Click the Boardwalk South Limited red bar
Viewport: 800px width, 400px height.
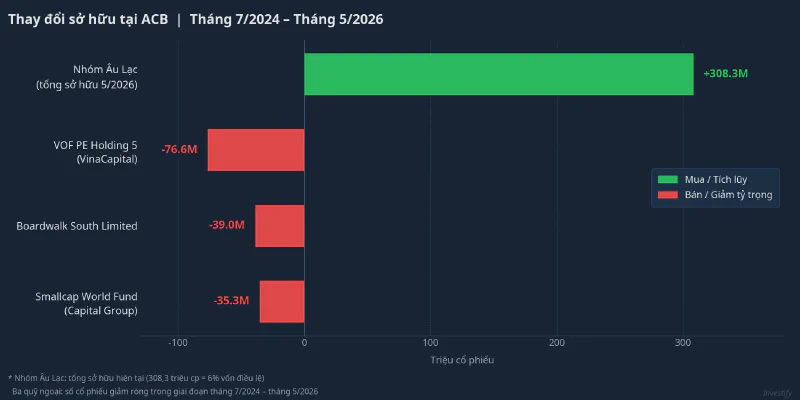click(x=280, y=226)
